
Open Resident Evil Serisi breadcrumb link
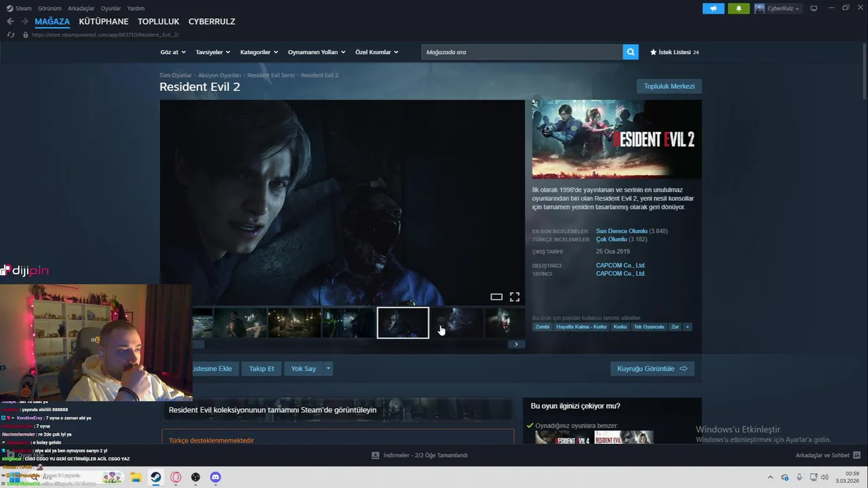pyautogui.click(x=271, y=75)
